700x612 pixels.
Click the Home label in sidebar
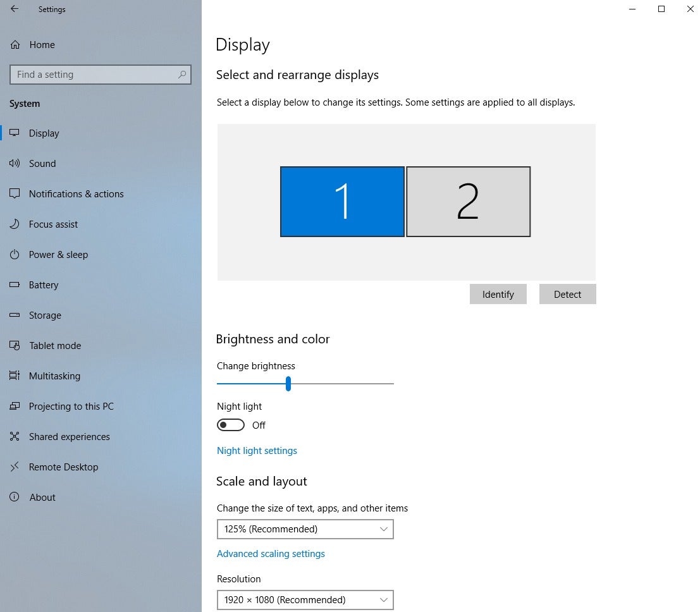click(42, 45)
